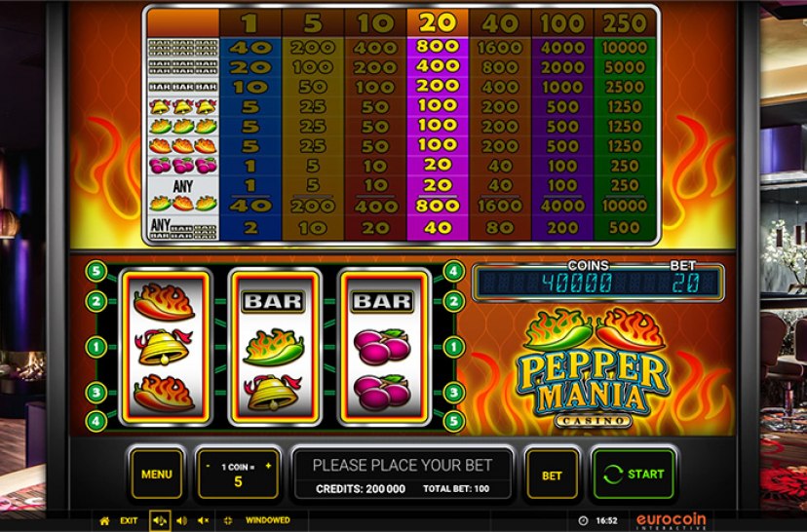Click the EXIT label
Image resolution: width=807 pixels, height=532 pixels.
(129, 520)
